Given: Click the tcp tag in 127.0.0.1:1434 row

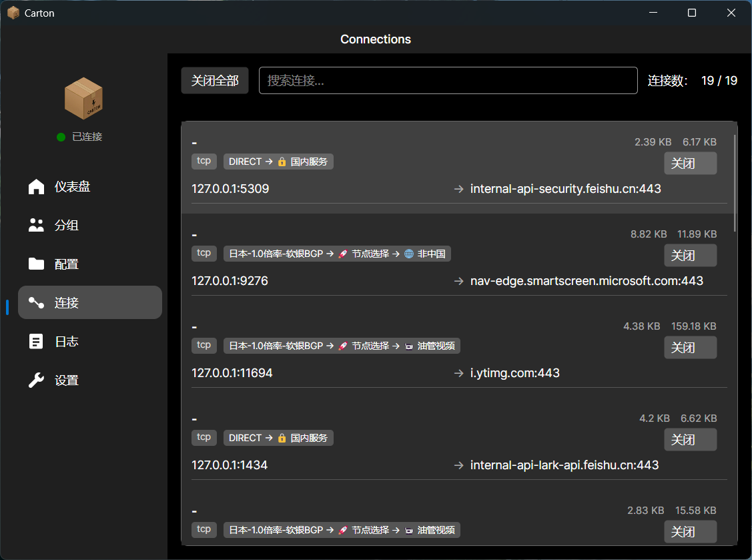Looking at the screenshot, I should (x=204, y=438).
